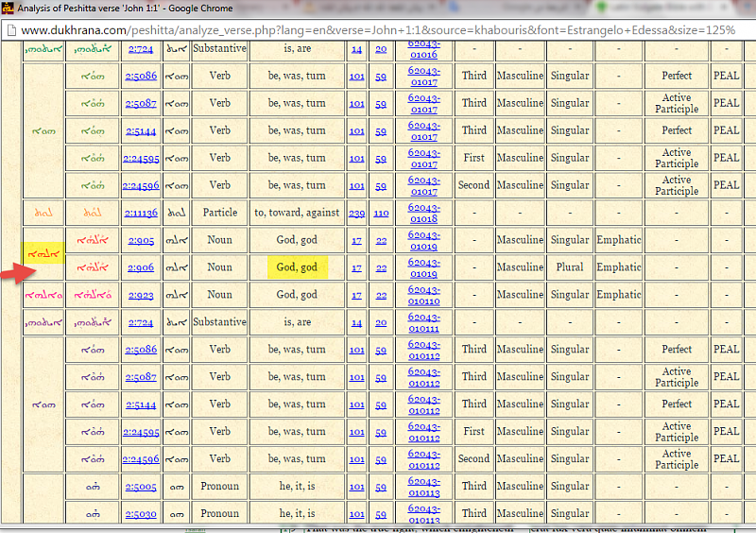Image resolution: width=756 pixels, height=533 pixels.
Task: Open 2:5144 link in the 62043-010112 row
Action: point(141,404)
